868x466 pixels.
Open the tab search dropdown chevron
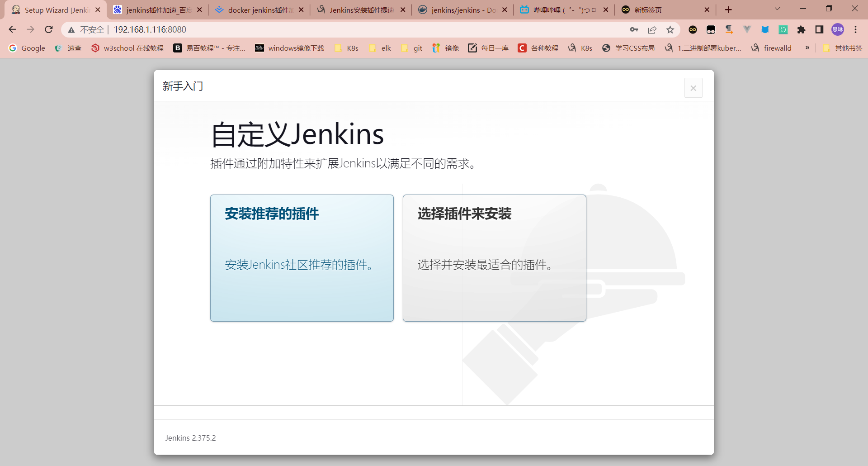(x=777, y=9)
